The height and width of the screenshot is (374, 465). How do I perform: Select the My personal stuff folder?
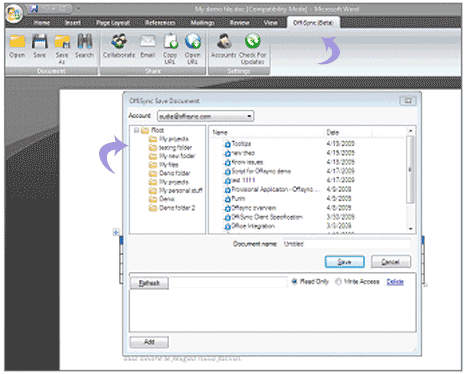coord(180,191)
